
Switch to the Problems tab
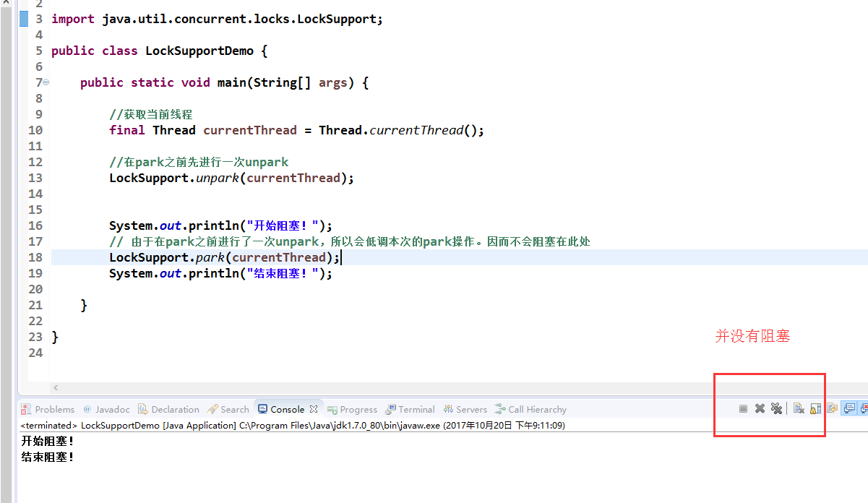(48, 409)
